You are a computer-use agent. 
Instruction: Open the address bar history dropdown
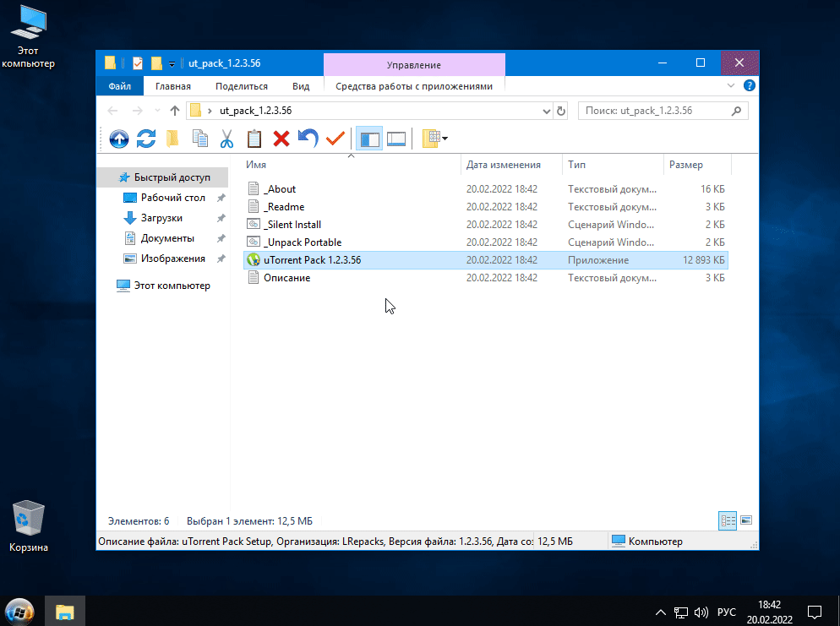[547, 112]
